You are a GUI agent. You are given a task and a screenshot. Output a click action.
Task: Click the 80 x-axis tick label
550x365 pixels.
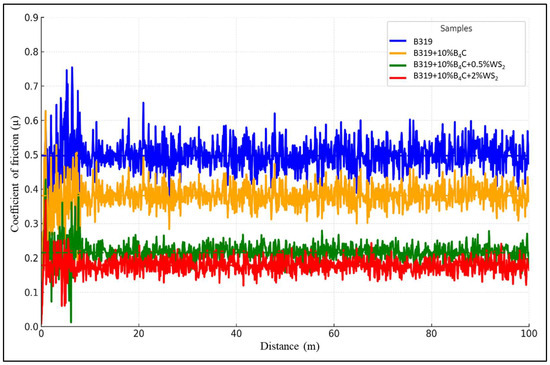point(431,333)
